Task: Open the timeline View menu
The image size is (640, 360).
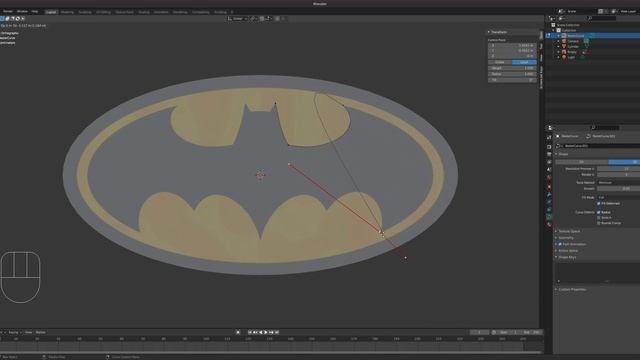Action: 29,332
